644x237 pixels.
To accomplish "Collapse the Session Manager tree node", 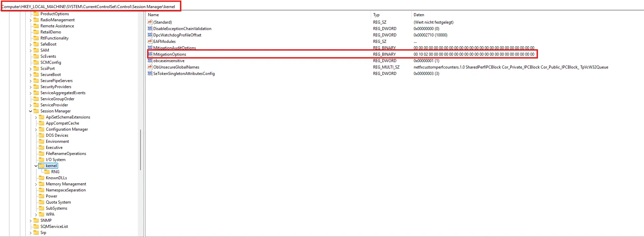I will click(31, 111).
